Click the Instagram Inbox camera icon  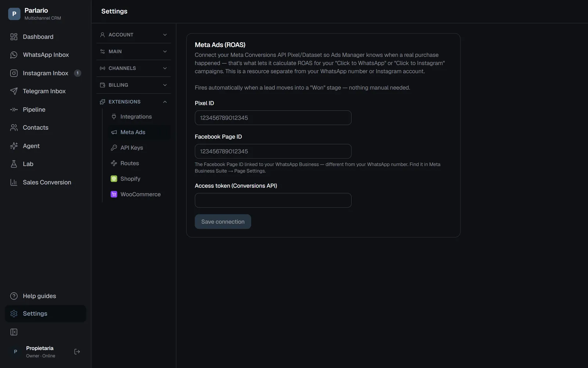pyautogui.click(x=14, y=73)
